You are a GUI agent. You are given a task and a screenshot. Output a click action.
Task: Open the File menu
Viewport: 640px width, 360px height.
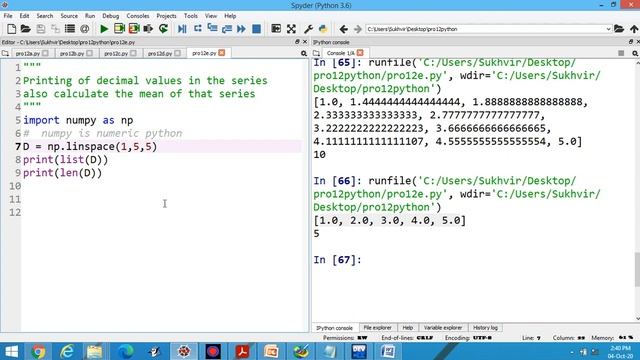pyautogui.click(x=8, y=16)
